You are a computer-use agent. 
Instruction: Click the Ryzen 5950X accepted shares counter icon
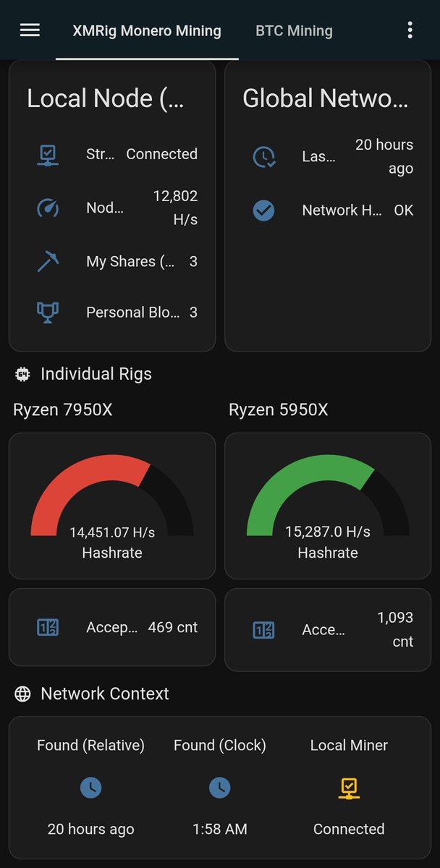(x=263, y=630)
